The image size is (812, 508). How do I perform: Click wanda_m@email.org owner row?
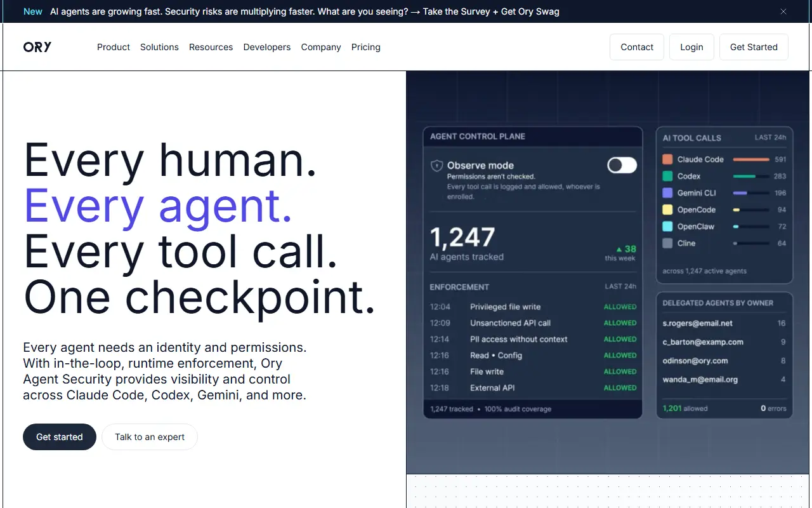(x=724, y=380)
